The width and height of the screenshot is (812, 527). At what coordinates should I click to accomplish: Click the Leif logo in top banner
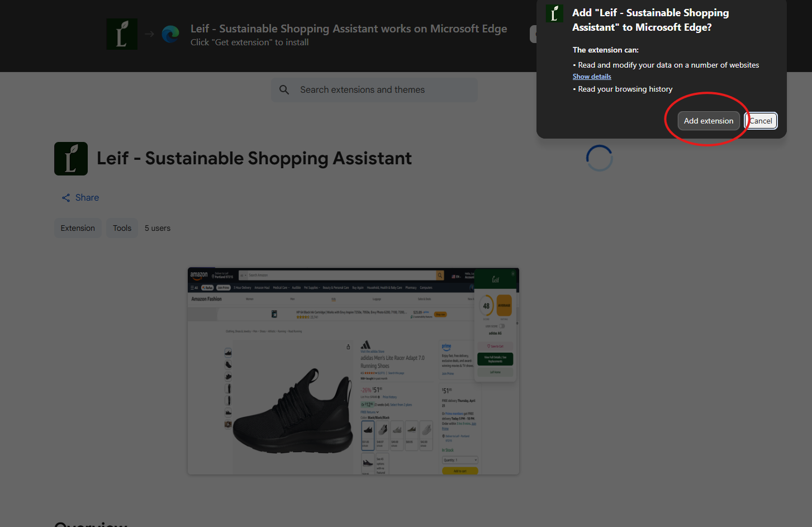pyautogui.click(x=122, y=34)
